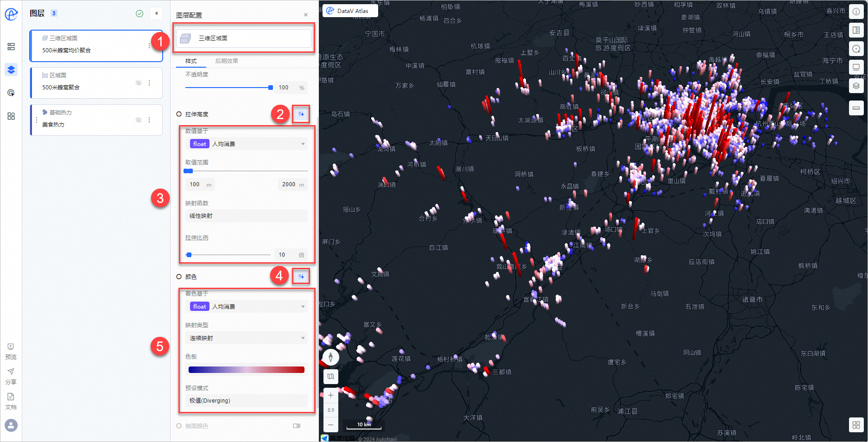Screen dimensions: 868x442
Task: Open the map base layers icon
Action: 856,86
